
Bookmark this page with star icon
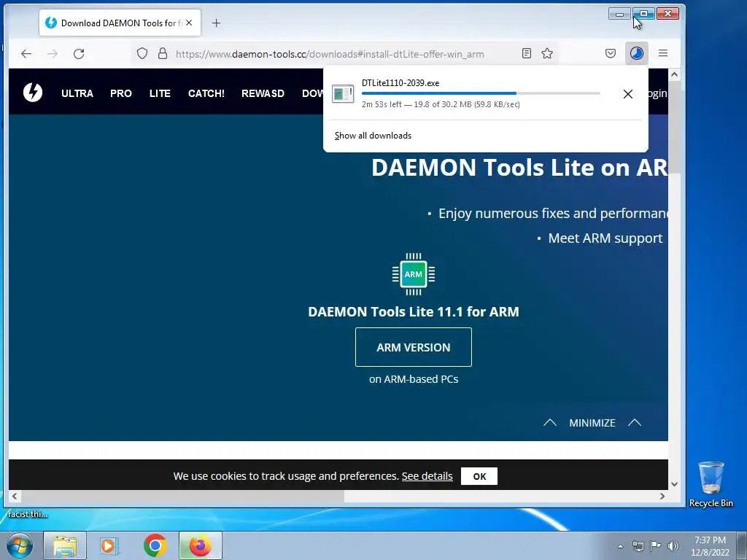tap(547, 53)
